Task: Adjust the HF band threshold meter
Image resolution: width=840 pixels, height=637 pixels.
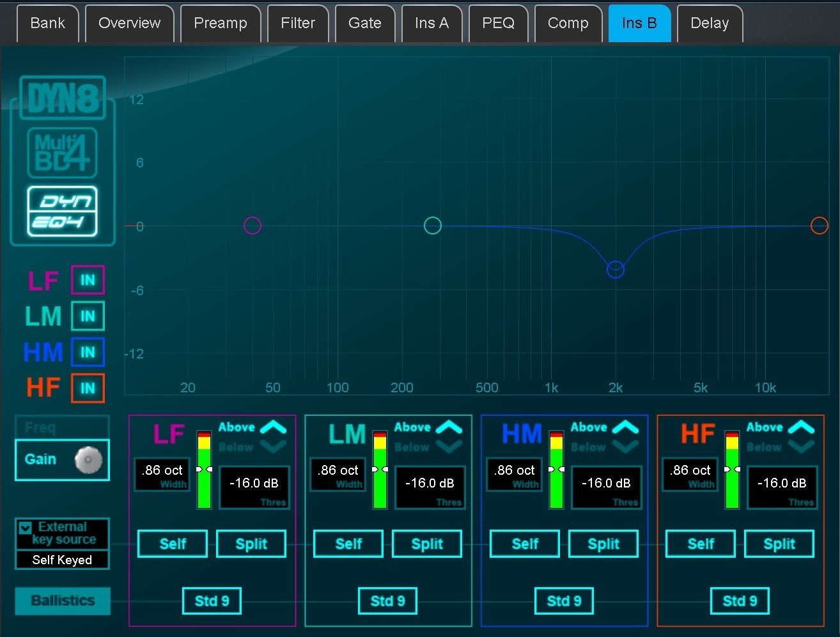Action: [x=732, y=470]
